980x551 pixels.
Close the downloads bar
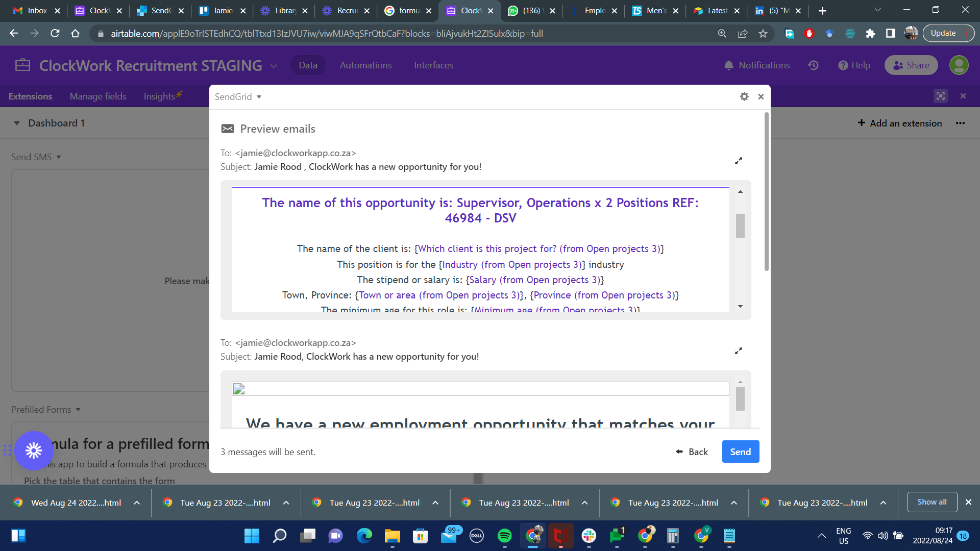pyautogui.click(x=968, y=502)
